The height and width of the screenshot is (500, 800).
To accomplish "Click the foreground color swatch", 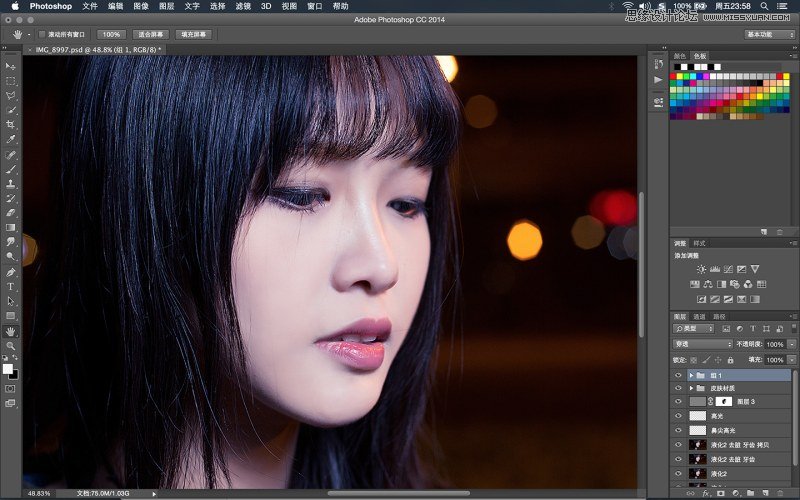I will tap(8, 369).
